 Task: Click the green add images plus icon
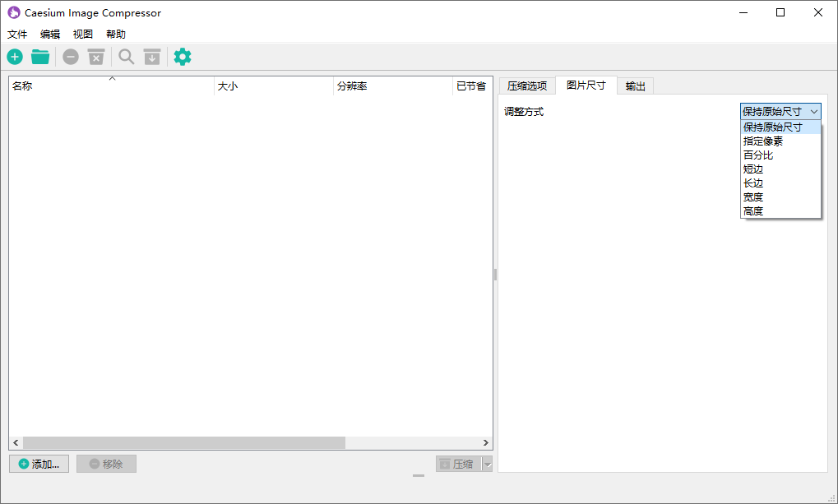click(15, 57)
